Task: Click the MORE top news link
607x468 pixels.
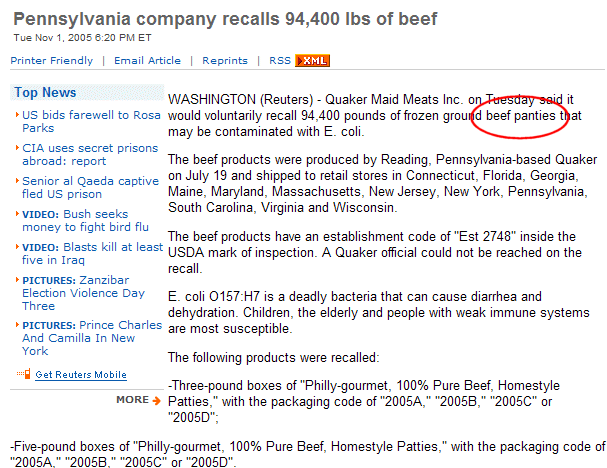Action: tap(132, 400)
